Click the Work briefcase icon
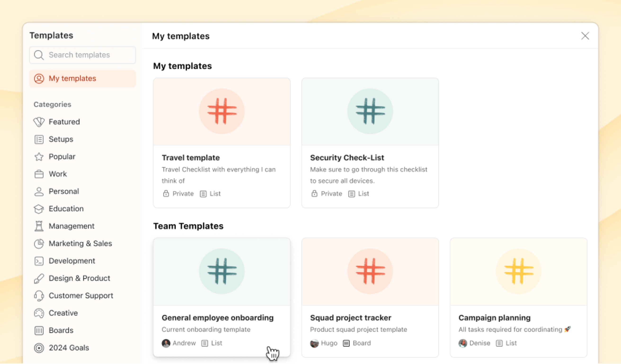This screenshot has height=364, width=621. 39,174
